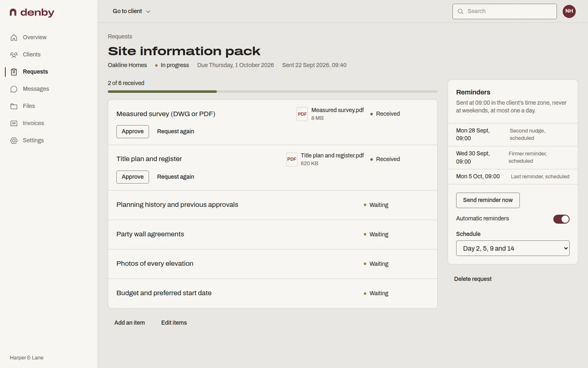Select the Party wall agreements row
588x368 pixels.
(x=273, y=235)
